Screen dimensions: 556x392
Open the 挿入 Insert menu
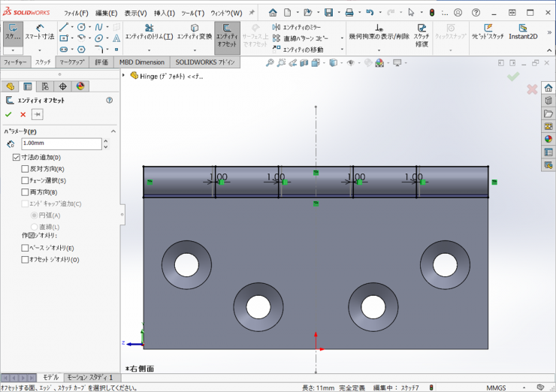tap(164, 13)
